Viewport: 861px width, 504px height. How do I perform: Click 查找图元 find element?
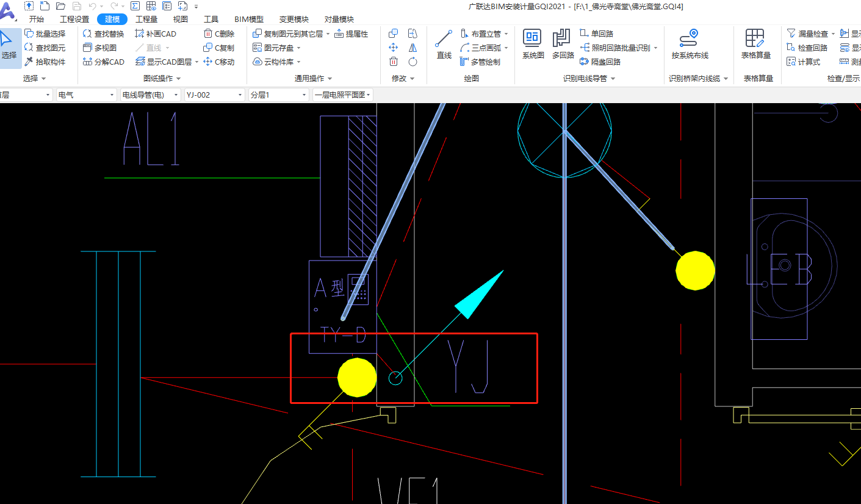click(x=45, y=48)
